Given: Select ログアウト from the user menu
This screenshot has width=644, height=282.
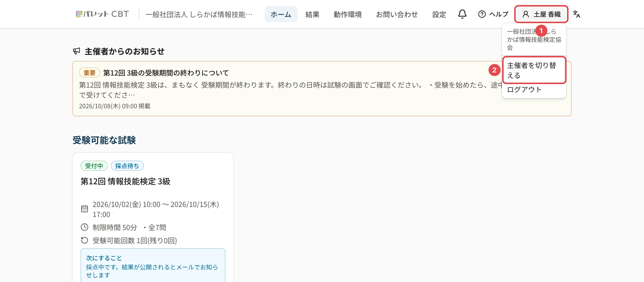Looking at the screenshot, I should pyautogui.click(x=534, y=90).
